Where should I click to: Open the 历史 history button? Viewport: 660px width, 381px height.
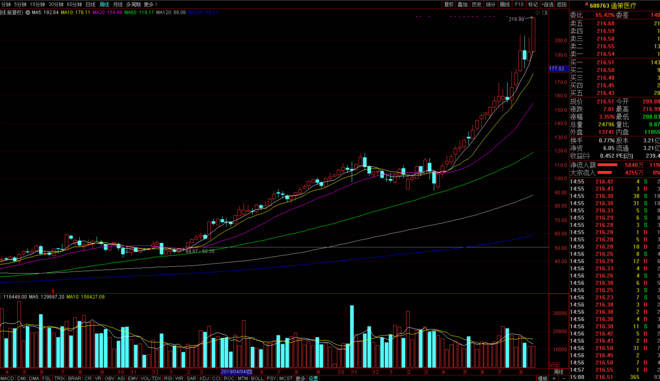point(476,4)
